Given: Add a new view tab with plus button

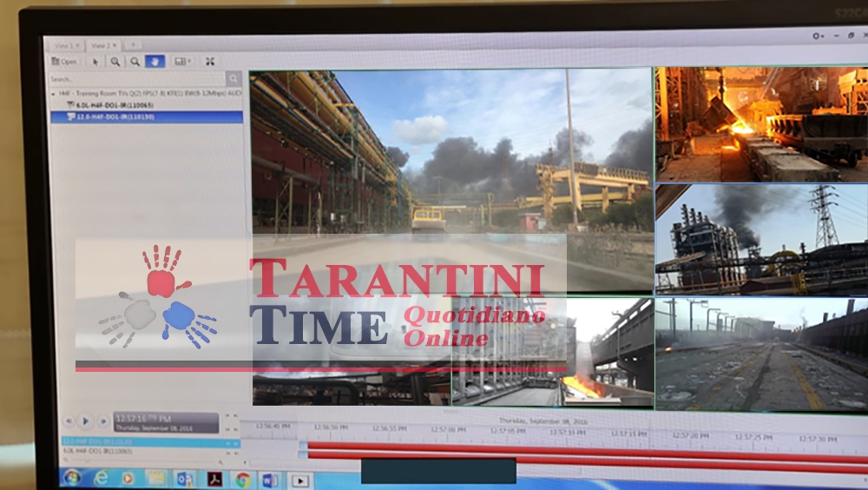Looking at the screenshot, I should coord(133,44).
